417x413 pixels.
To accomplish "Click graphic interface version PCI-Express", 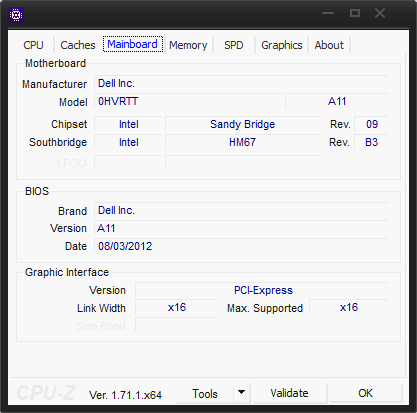I will pyautogui.click(x=262, y=290).
